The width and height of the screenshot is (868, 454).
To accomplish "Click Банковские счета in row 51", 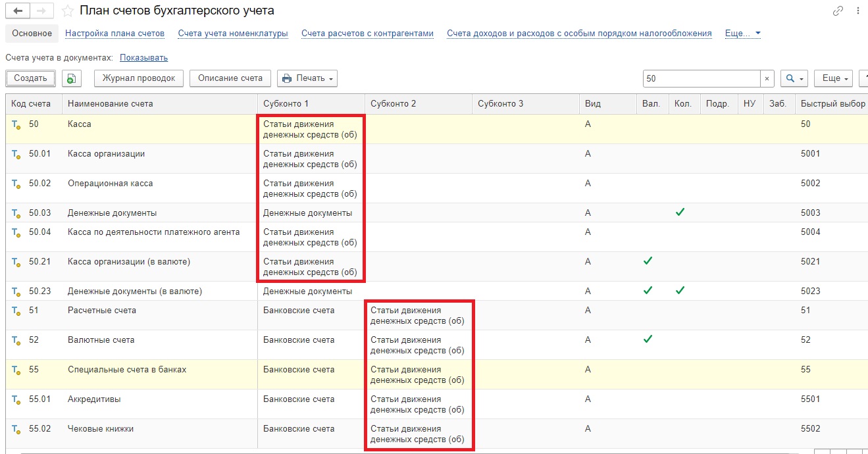I will tap(299, 311).
